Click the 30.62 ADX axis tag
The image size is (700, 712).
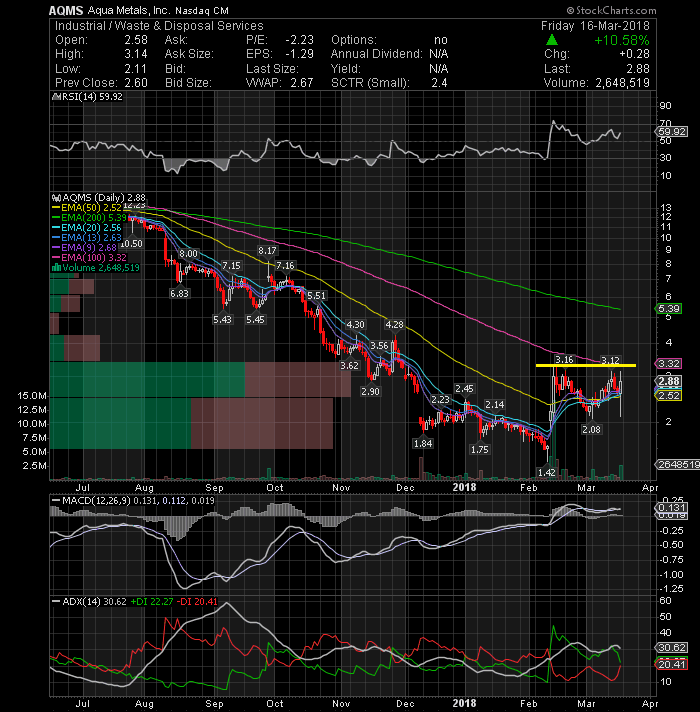click(671, 648)
